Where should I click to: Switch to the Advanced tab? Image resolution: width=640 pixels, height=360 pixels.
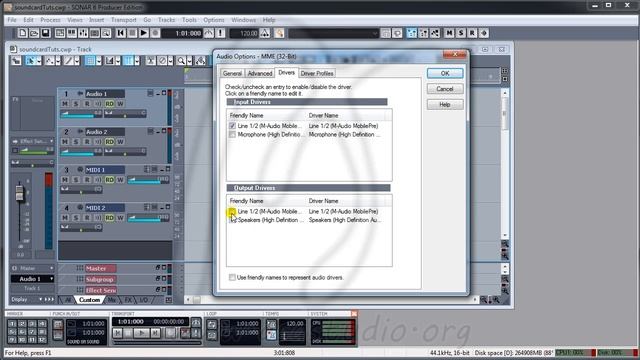point(260,73)
